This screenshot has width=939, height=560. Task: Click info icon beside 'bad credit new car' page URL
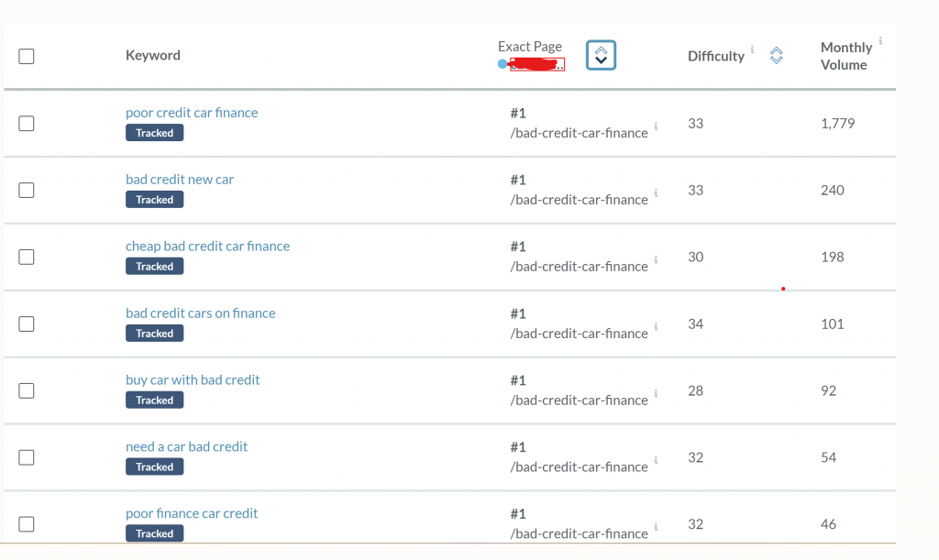[656, 193]
